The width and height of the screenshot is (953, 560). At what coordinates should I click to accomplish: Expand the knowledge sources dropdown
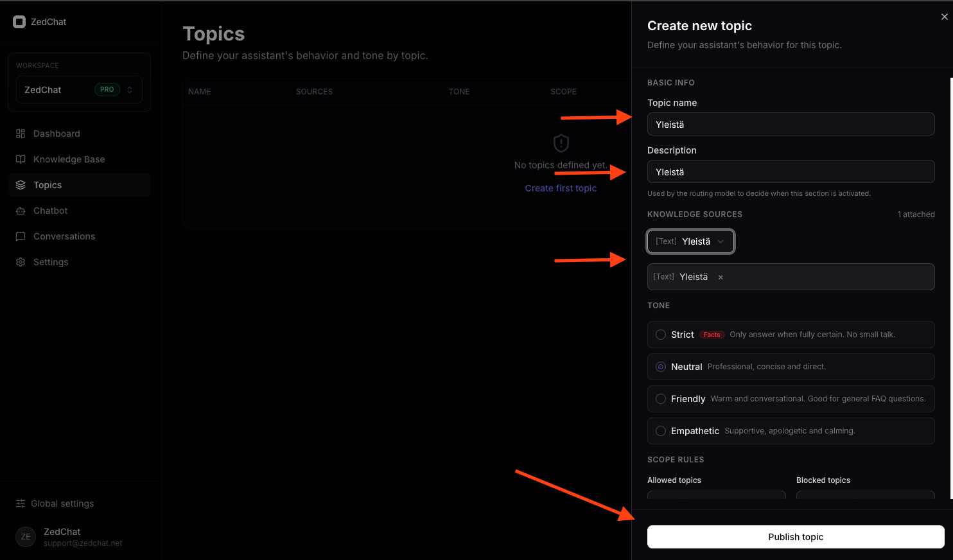690,241
